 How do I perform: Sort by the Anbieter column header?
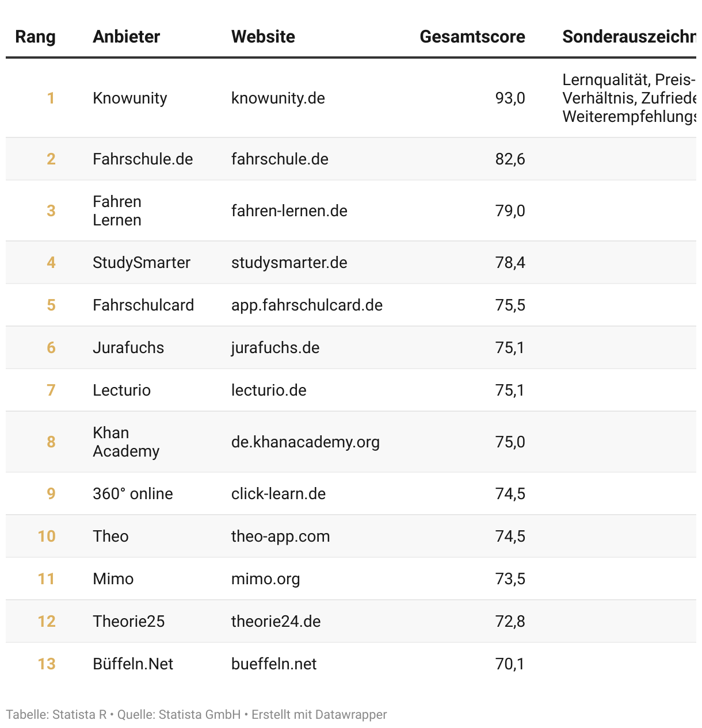pyautogui.click(x=126, y=37)
